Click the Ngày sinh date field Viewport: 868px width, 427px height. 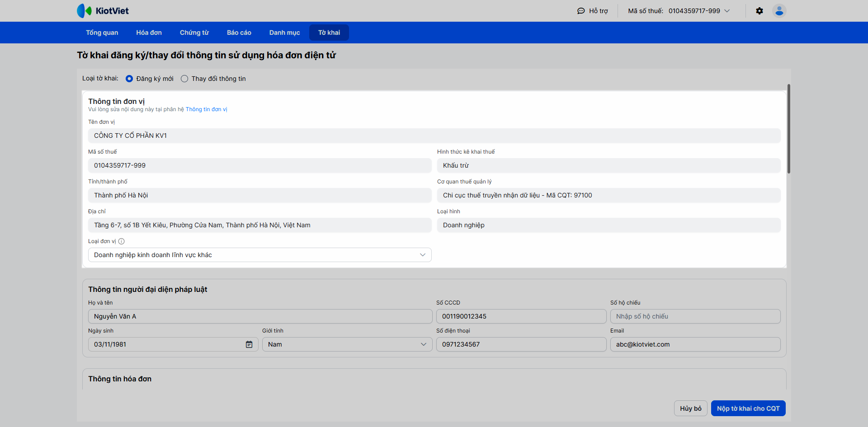pos(173,344)
